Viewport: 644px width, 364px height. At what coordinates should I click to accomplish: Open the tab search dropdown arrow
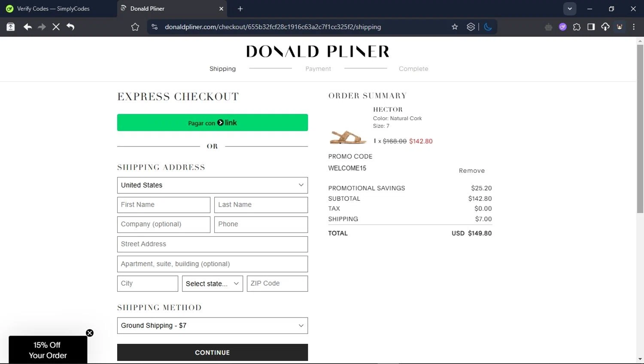(570, 9)
